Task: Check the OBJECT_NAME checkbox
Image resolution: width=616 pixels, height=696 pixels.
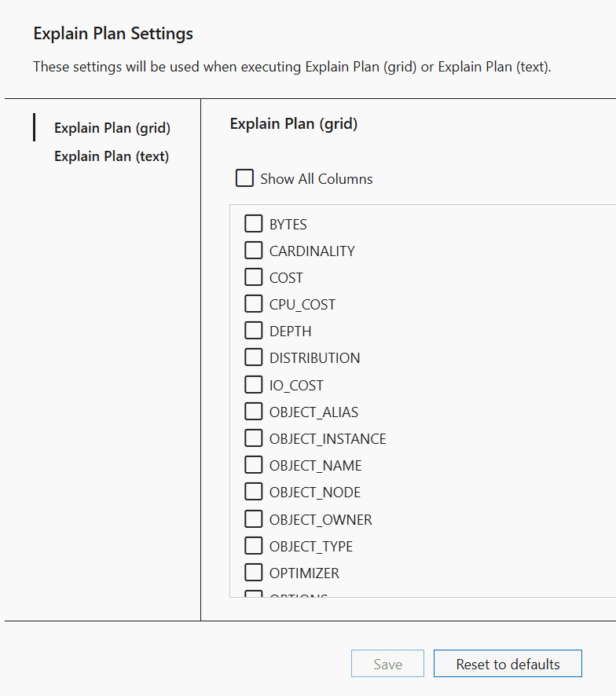Action: (254, 464)
